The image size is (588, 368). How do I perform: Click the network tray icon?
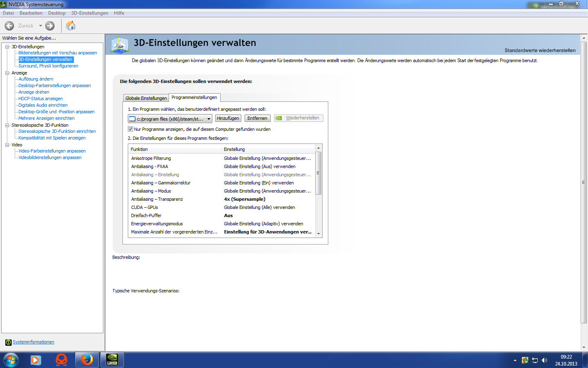(535, 360)
